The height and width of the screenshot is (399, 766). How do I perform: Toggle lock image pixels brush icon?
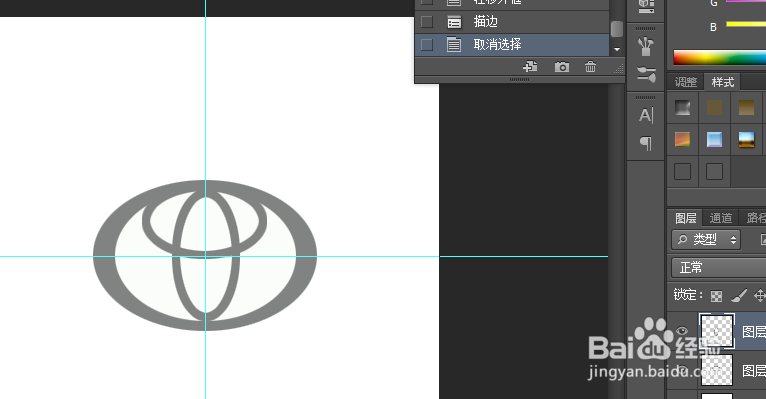pos(739,295)
